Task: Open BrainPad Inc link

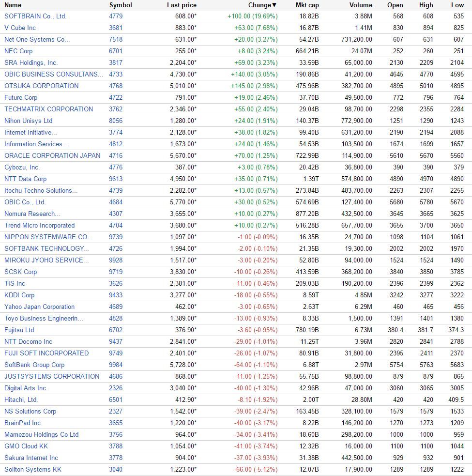Action: tap(22, 423)
